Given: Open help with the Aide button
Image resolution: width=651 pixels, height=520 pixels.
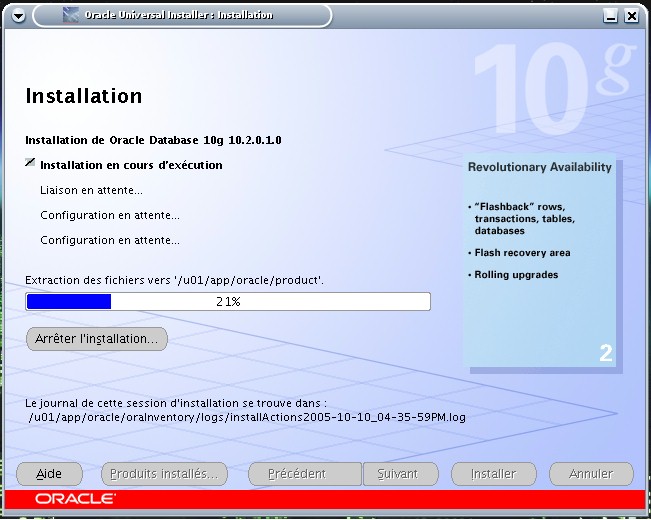Looking at the screenshot, I should click(49, 474).
